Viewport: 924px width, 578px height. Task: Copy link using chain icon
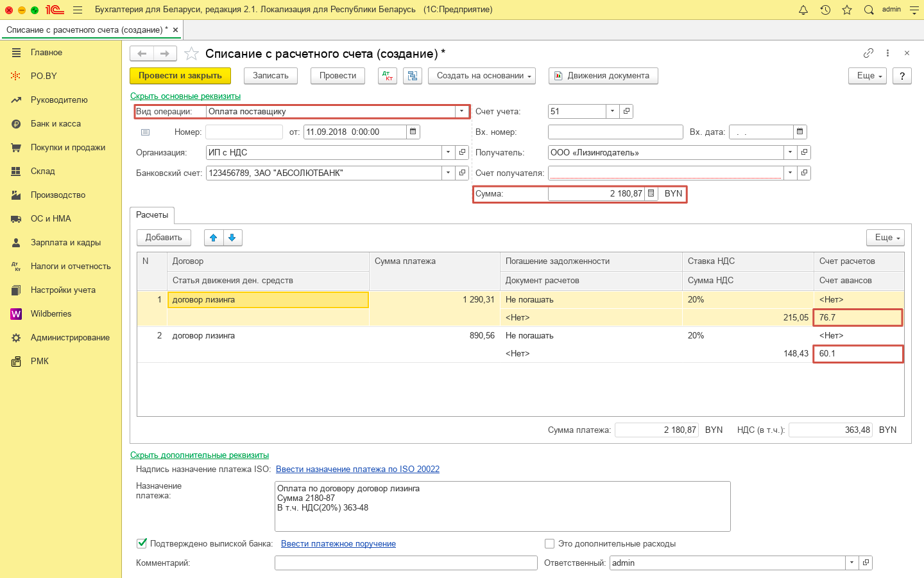(x=868, y=53)
